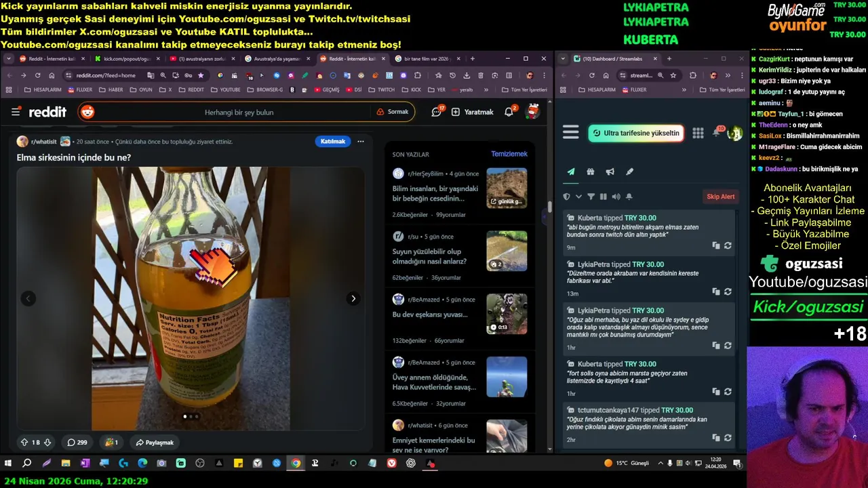Screen dimensions: 868x488
Task: Select the pen/brush tab in Streamlabs
Action: point(629,171)
